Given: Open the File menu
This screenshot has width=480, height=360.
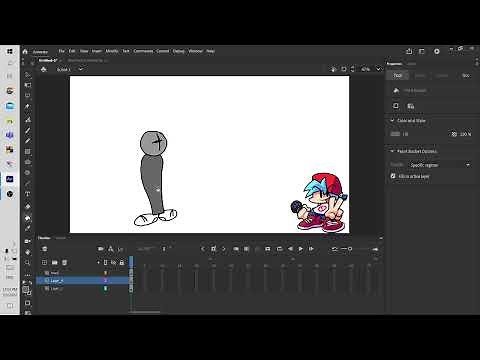Looking at the screenshot, I should click(x=61, y=51).
